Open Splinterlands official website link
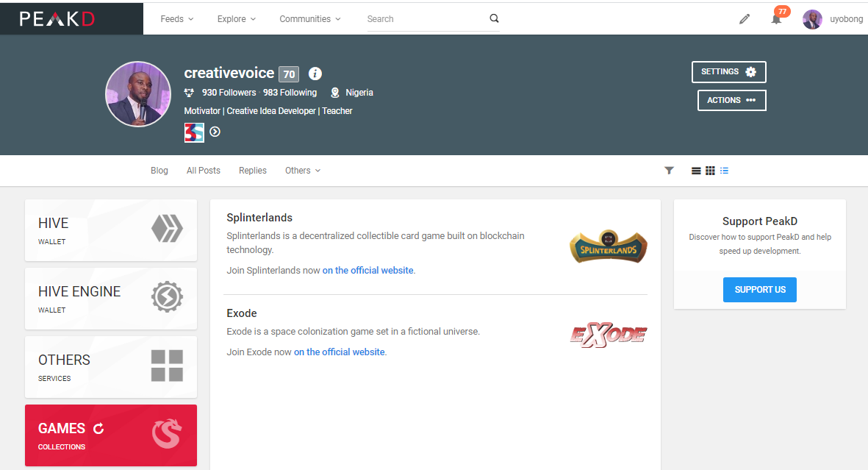 [368, 271]
